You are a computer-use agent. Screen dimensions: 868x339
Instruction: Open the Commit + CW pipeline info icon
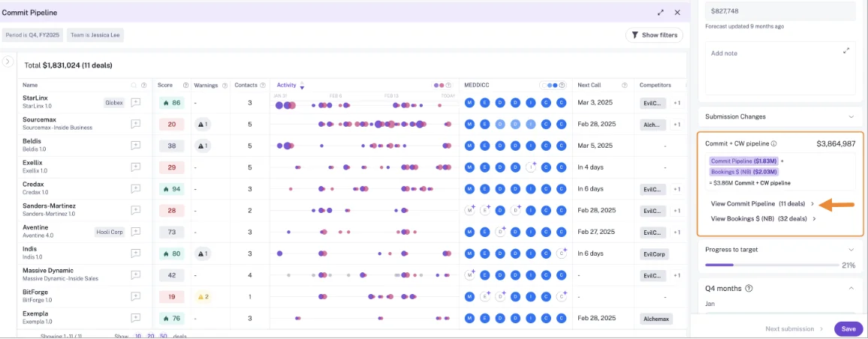coord(773,143)
